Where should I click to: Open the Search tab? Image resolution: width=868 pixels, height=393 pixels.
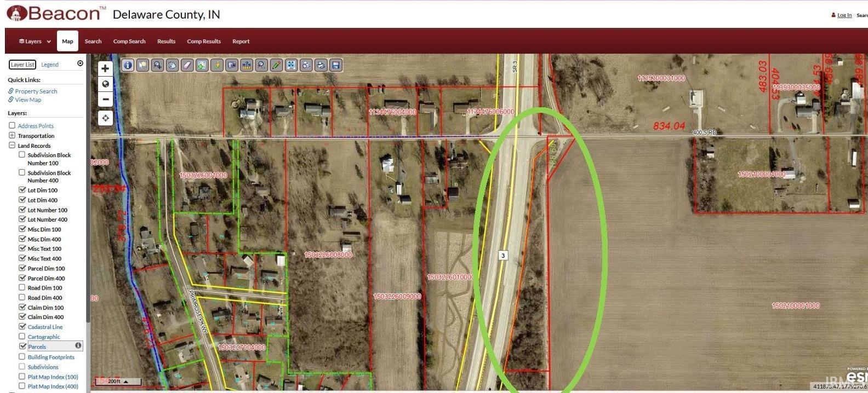tap(93, 41)
